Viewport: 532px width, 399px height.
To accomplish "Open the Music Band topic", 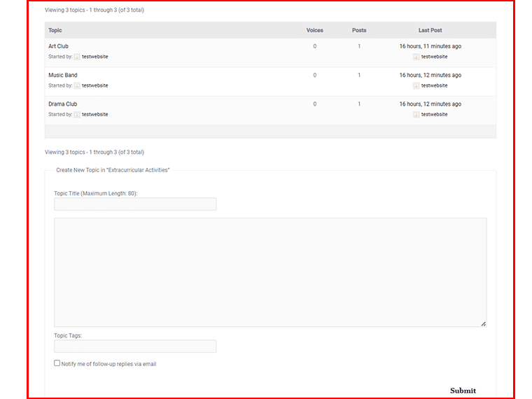I will (x=63, y=75).
